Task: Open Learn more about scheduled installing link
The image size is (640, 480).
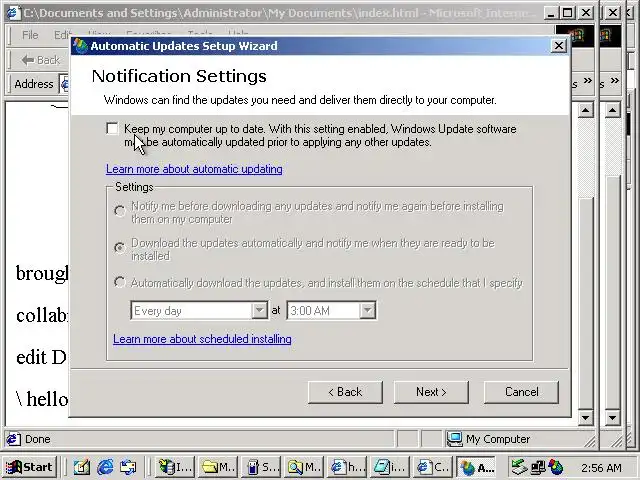Action: point(202,339)
